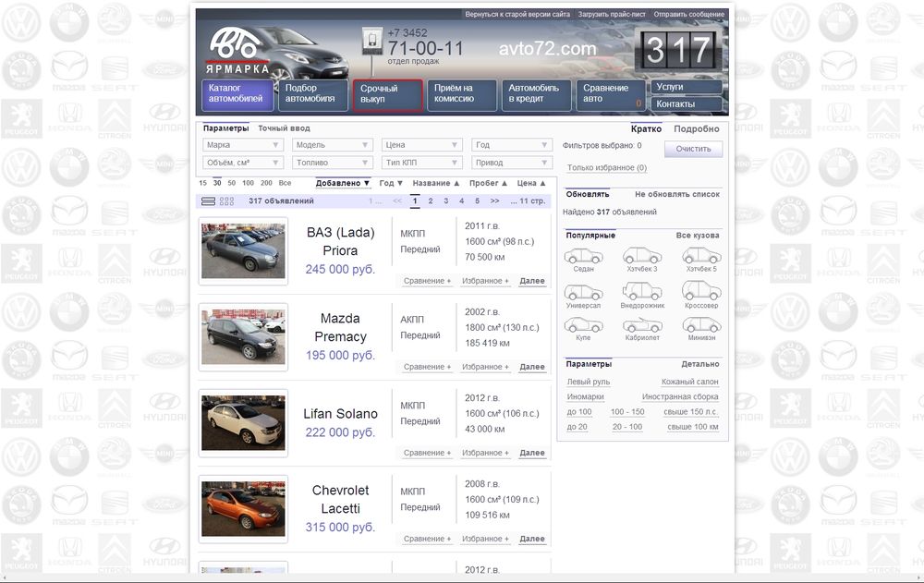Open Подбор автомобиля menu
This screenshot has height=583, width=924.
pyautogui.click(x=313, y=94)
